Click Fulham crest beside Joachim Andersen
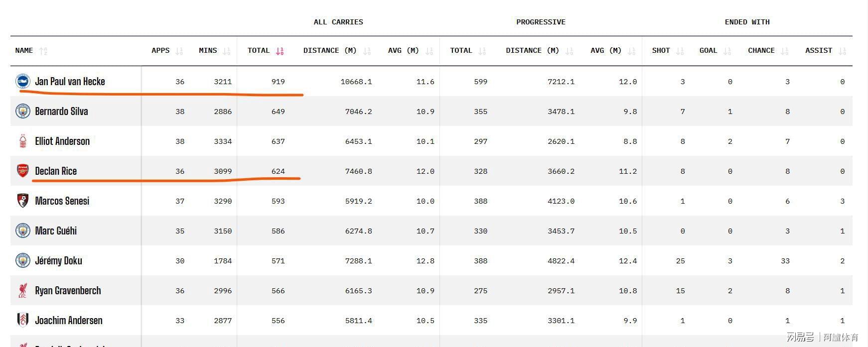Image resolution: width=868 pixels, height=347 pixels. tap(22, 320)
